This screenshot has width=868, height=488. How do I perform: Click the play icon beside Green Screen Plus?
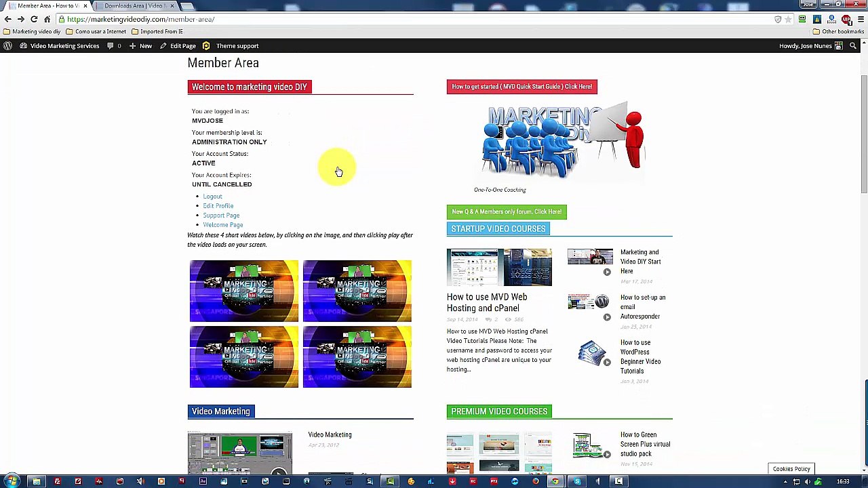tap(607, 455)
